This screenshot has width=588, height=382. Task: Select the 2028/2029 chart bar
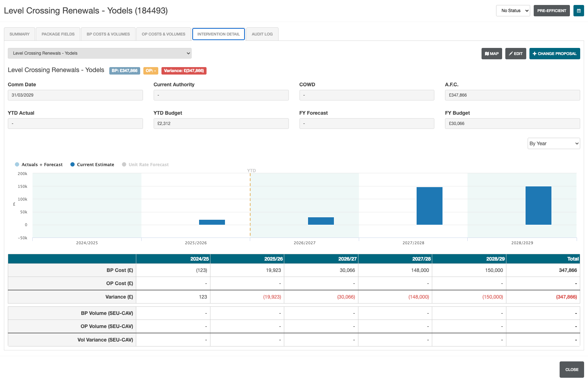point(538,206)
